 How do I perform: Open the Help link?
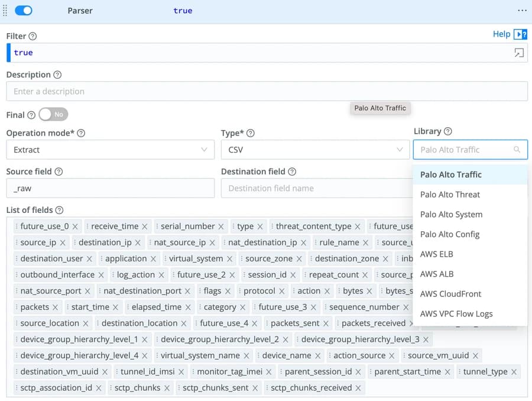tap(501, 34)
